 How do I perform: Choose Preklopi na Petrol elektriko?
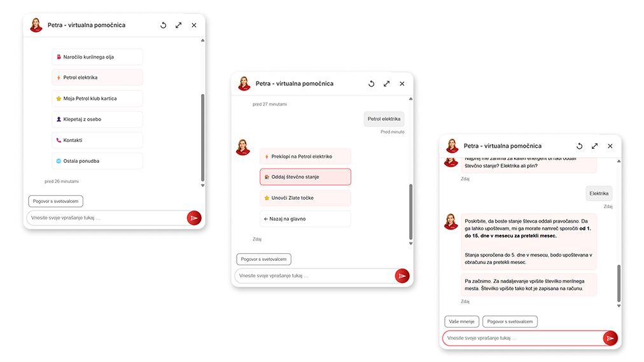[305, 157]
